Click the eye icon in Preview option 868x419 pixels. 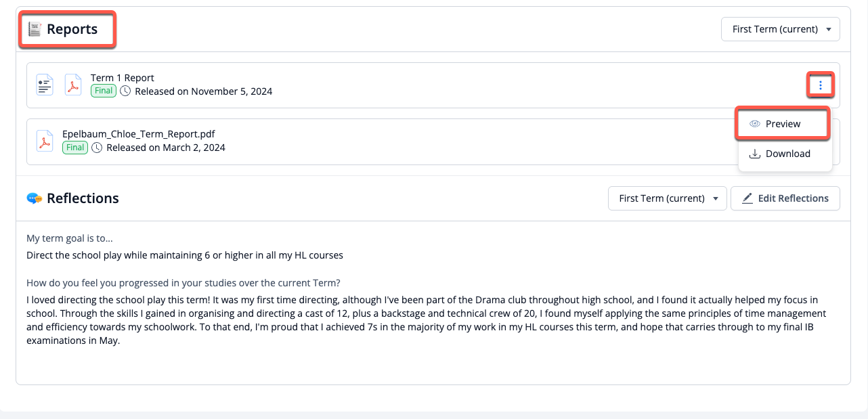pyautogui.click(x=755, y=124)
